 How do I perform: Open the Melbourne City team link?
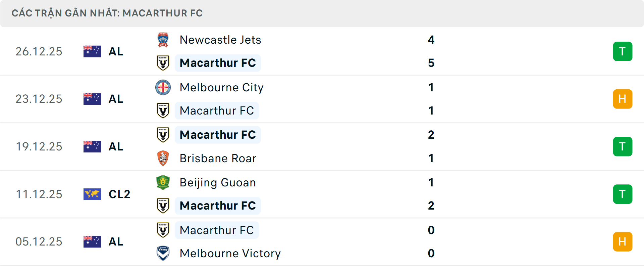221,87
